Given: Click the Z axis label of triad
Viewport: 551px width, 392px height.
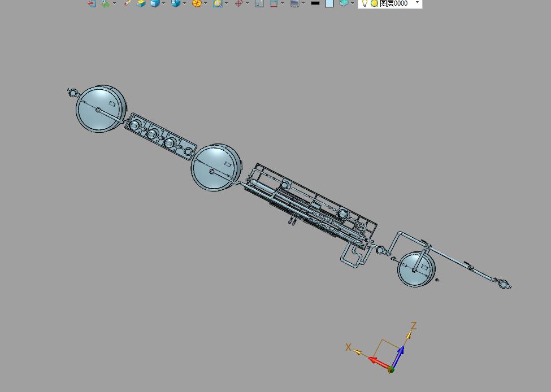Looking at the screenshot, I should 414,325.
